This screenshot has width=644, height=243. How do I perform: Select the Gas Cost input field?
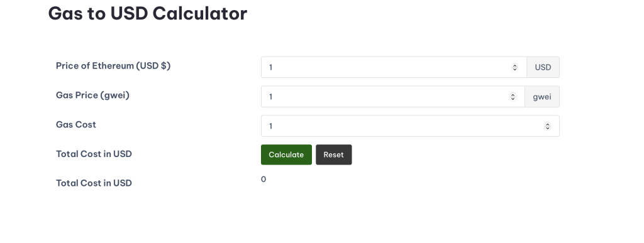(x=410, y=126)
